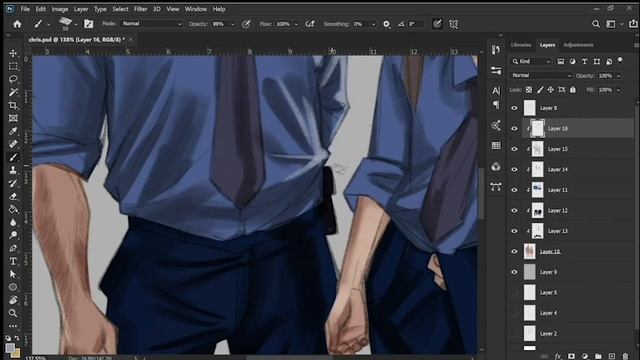
Task: Open layer blend mode dropdown
Action: pyautogui.click(x=541, y=76)
